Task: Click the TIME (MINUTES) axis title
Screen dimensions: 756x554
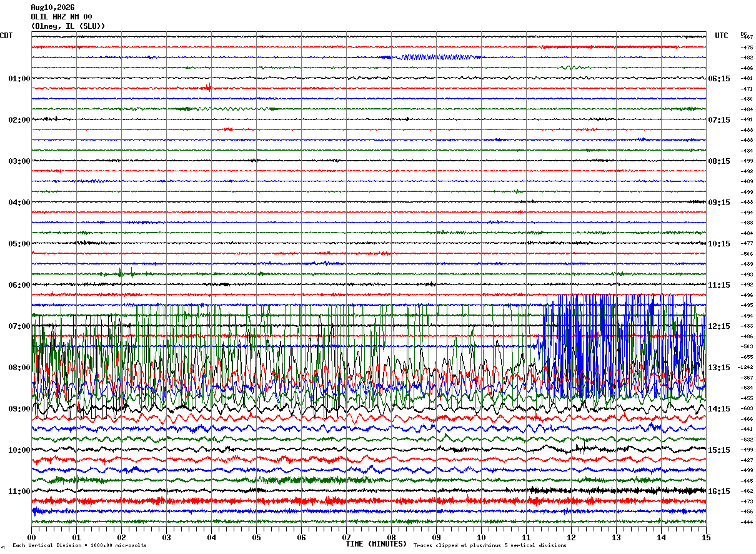Action: point(376,544)
